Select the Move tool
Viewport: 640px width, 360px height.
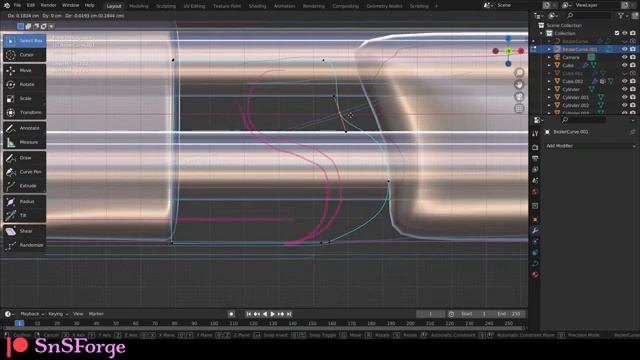click(x=24, y=70)
